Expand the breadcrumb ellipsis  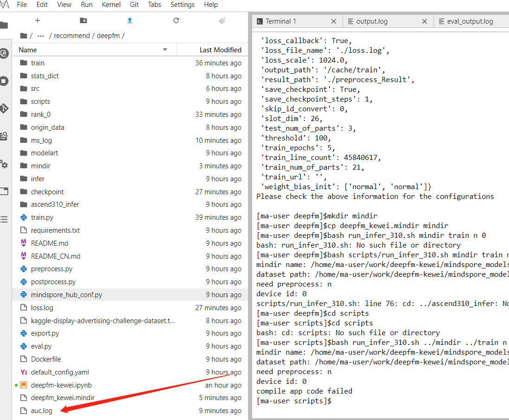coord(41,36)
